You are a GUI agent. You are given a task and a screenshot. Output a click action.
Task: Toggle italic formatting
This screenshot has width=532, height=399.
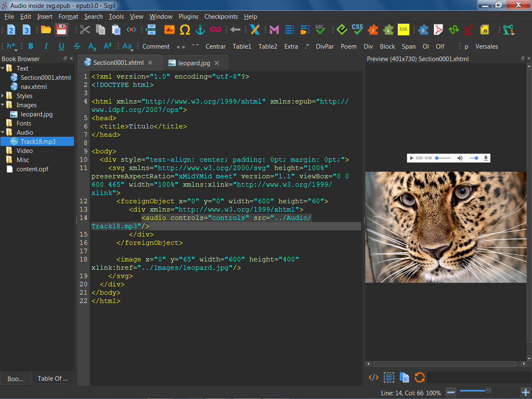pyautogui.click(x=46, y=46)
